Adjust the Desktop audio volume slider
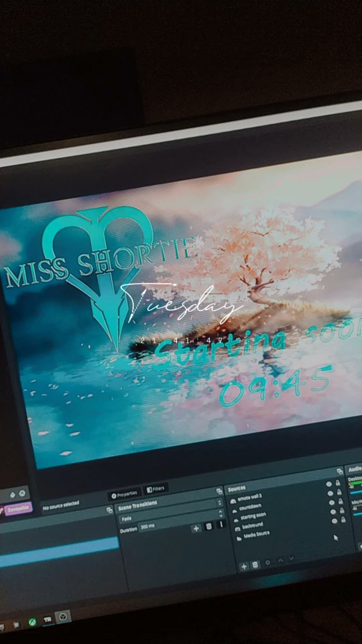Viewport: 362px width, 644px height. click(356, 493)
